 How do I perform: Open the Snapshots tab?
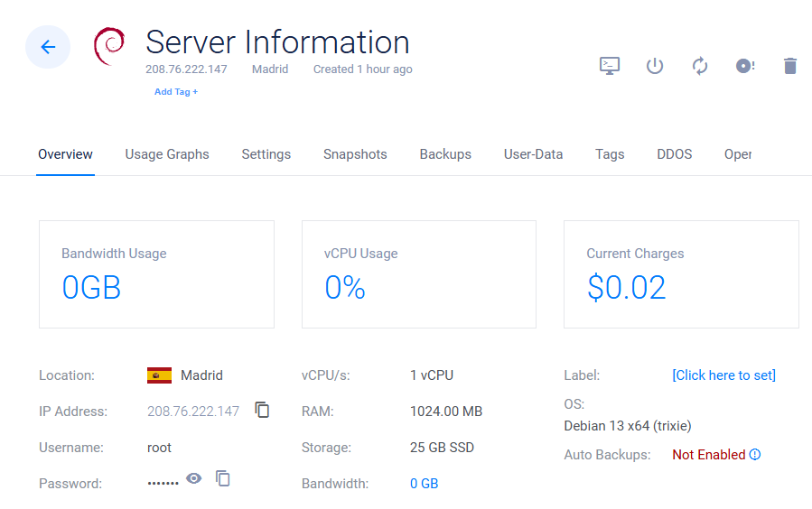(x=355, y=154)
